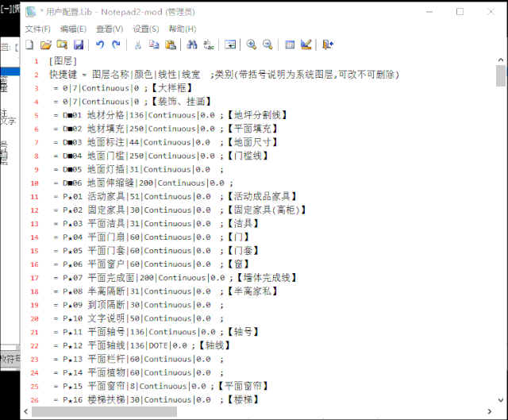The image size is (508, 420).
Task: Click the 快捷键 header text on line 2
Action: [x=63, y=75]
